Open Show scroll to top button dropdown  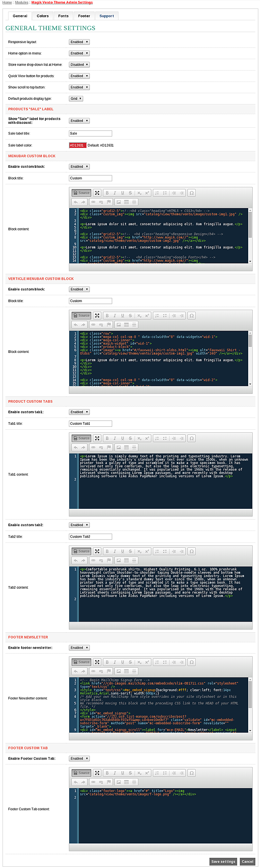point(79,87)
